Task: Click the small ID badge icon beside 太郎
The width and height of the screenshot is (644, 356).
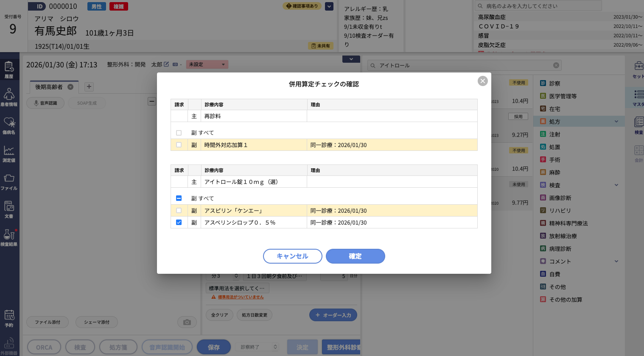Action: coord(175,64)
